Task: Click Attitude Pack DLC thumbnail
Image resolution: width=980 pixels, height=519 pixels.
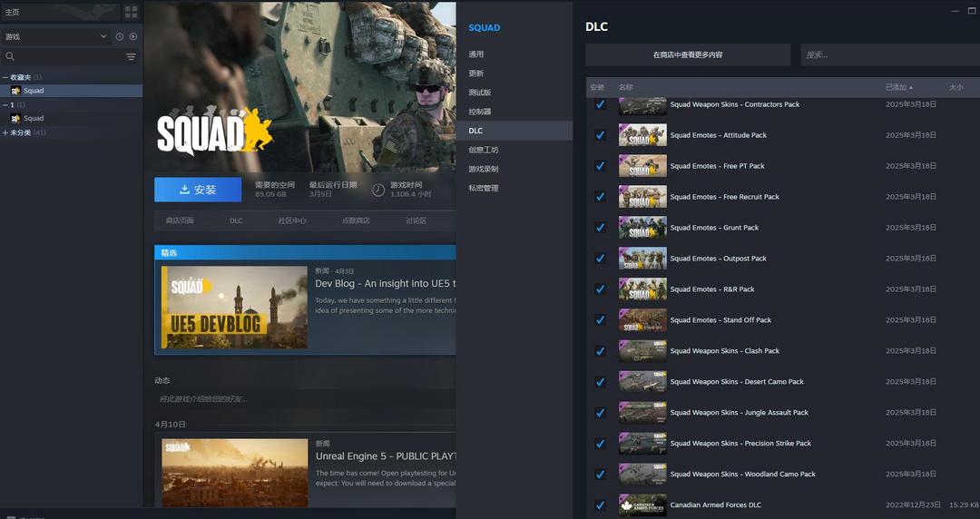Action: (x=642, y=135)
